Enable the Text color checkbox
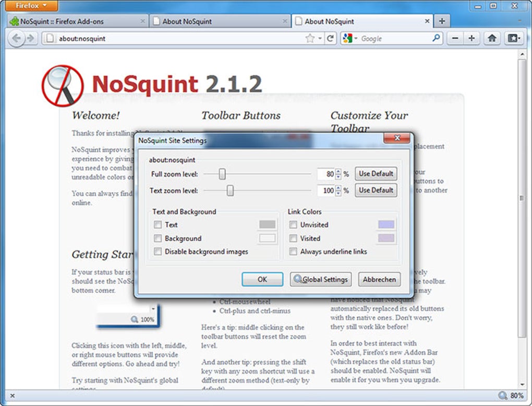The width and height of the screenshot is (532, 406). coord(158,225)
